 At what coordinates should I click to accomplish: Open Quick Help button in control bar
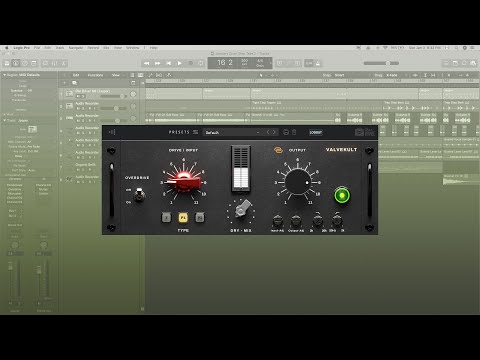point(25,63)
